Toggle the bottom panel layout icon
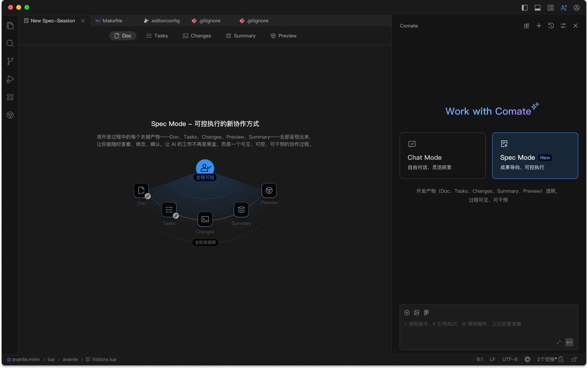Image resolution: width=588 pixels, height=369 pixels. click(538, 8)
